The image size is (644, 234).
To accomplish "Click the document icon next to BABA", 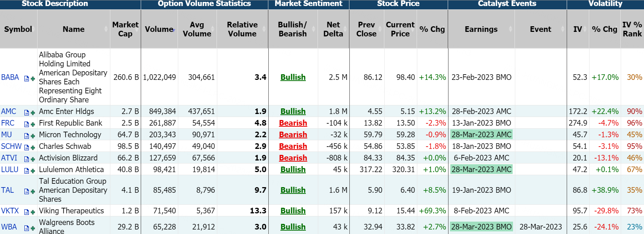I will (x=27, y=79).
